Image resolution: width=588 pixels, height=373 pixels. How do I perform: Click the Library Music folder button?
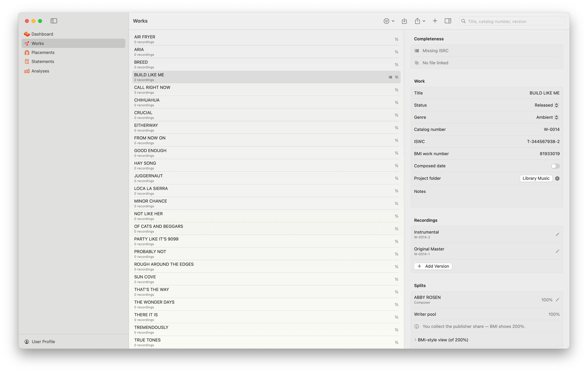536,178
